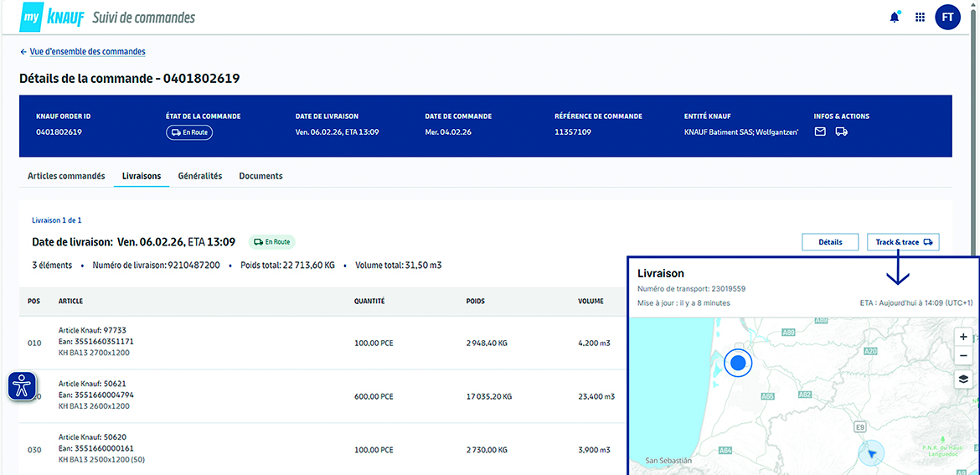This screenshot has height=475, width=980.
Task: Click the truck icon under Infos & Actions
Action: (841, 132)
